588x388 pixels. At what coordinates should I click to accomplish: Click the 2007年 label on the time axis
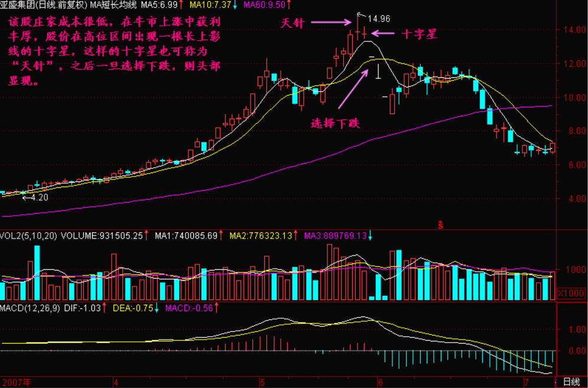16,382
